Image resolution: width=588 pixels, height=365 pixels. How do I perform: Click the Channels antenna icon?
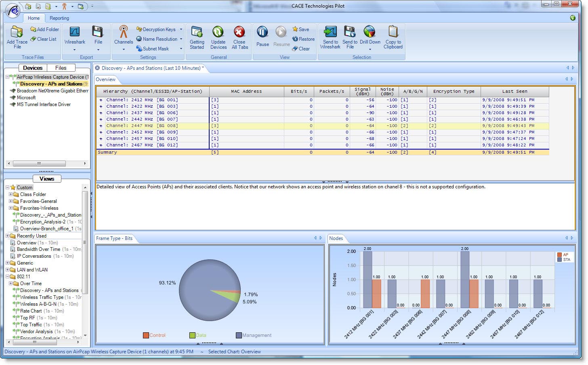(124, 32)
